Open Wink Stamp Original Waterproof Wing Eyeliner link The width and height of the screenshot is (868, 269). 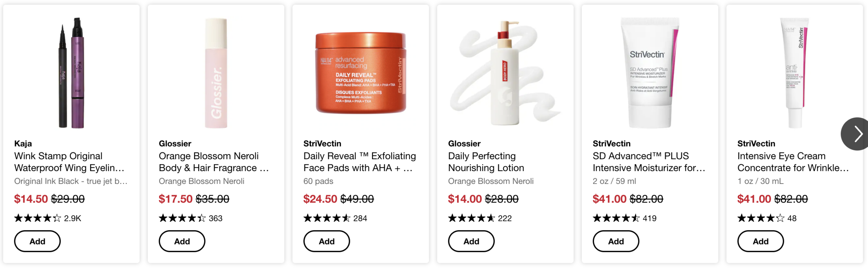(69, 162)
